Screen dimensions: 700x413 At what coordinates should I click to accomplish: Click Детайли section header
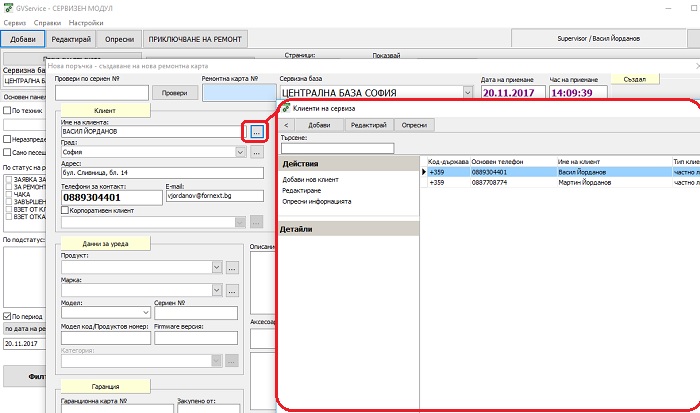[x=349, y=229]
